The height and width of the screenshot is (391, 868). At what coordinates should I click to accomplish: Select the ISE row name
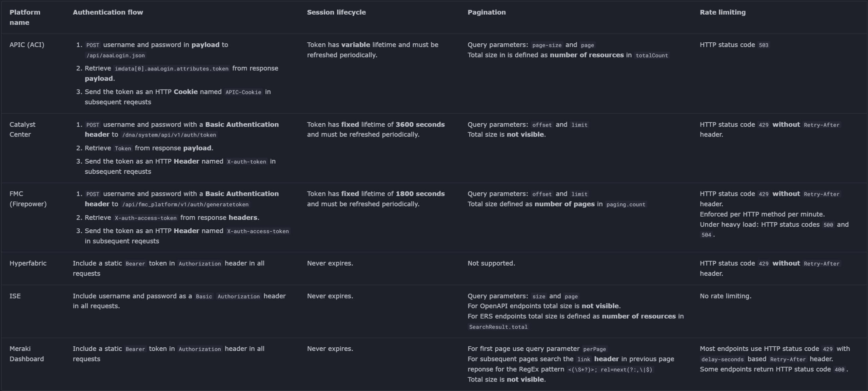(x=15, y=296)
